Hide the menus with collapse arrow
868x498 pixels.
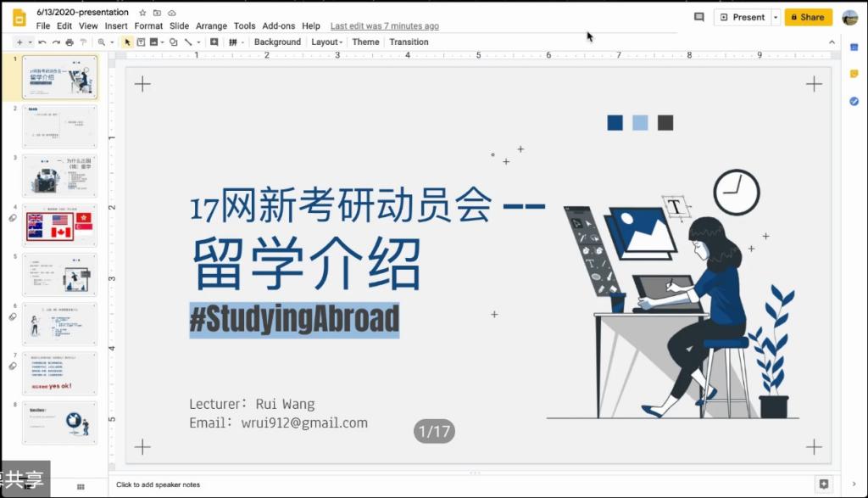830,42
